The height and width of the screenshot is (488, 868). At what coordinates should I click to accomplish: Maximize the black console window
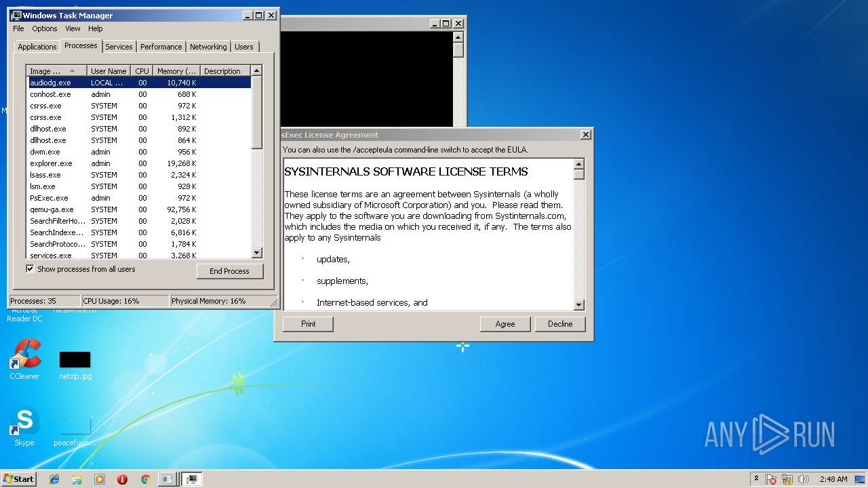(446, 23)
